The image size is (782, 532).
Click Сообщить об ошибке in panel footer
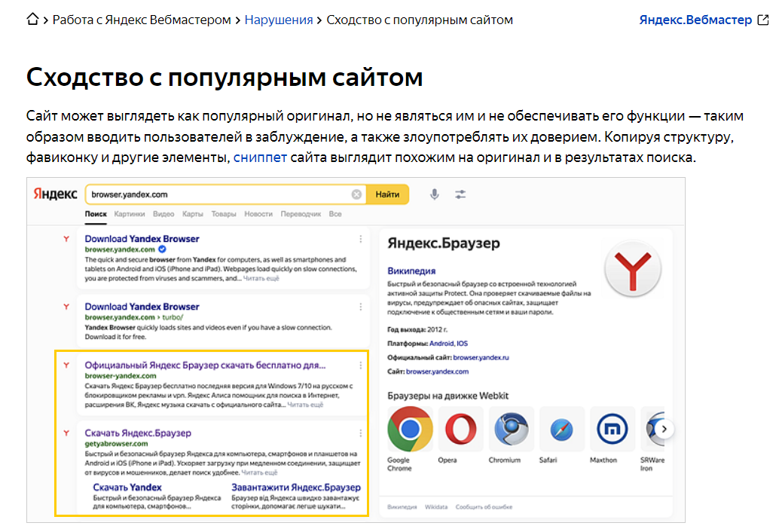(x=484, y=507)
